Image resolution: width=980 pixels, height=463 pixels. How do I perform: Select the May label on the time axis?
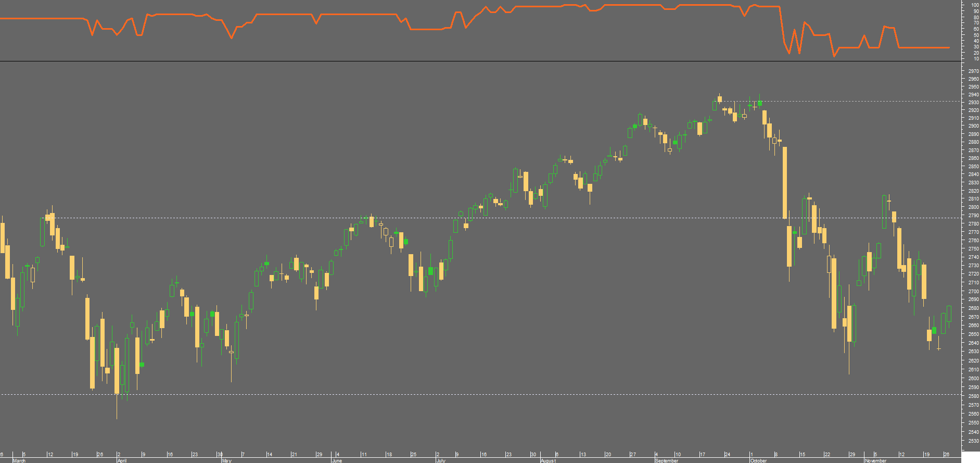(226, 460)
